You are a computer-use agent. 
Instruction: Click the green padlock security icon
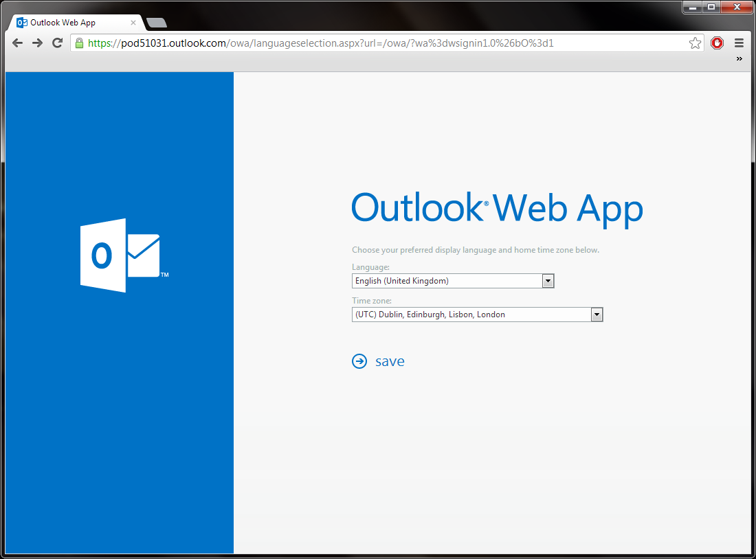[79, 43]
